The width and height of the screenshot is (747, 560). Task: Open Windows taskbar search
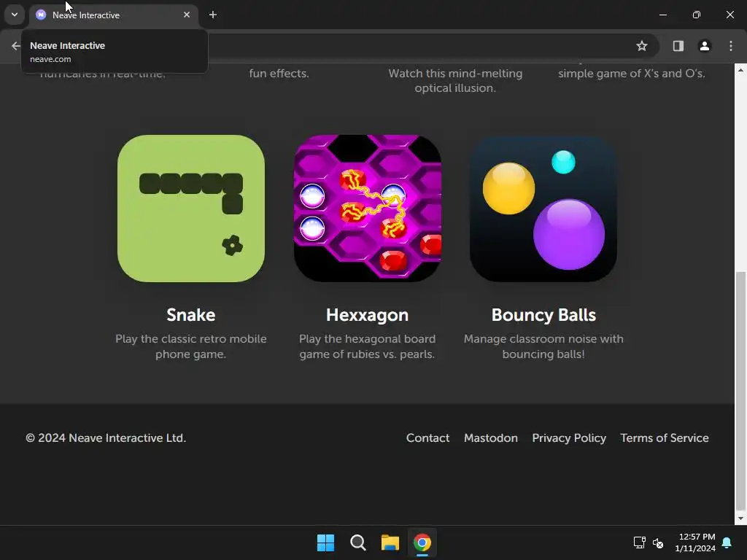pos(357,542)
